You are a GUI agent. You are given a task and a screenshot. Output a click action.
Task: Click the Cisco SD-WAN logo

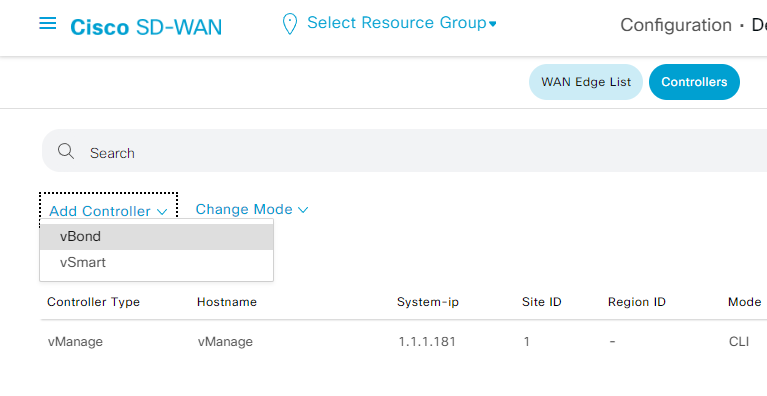tap(146, 27)
